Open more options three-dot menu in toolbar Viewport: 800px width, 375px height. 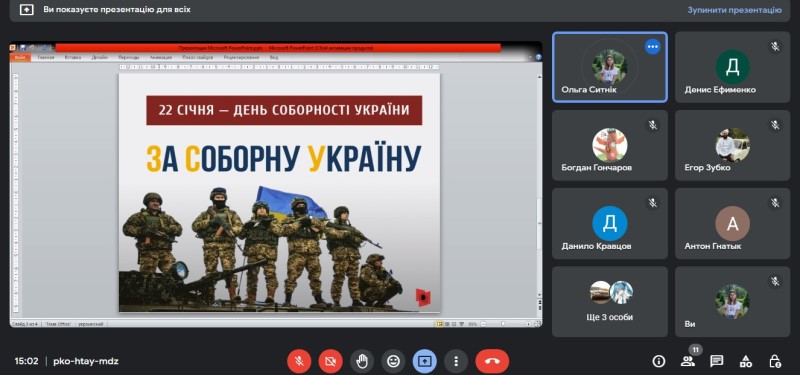456,361
